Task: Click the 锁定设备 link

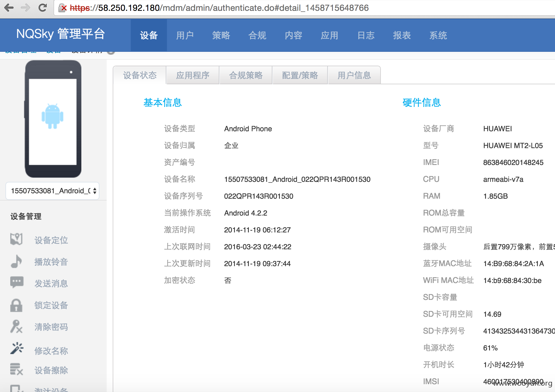Action: click(x=51, y=305)
